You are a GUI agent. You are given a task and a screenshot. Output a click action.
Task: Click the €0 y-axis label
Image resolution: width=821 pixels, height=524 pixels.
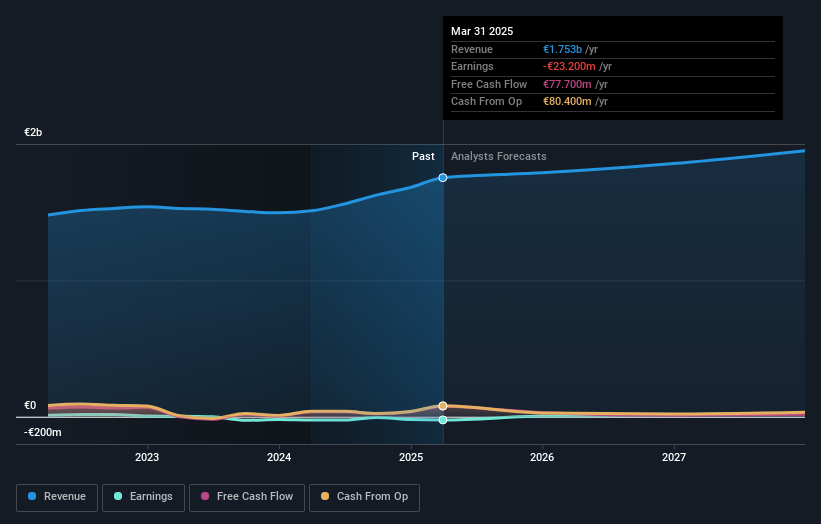point(30,405)
